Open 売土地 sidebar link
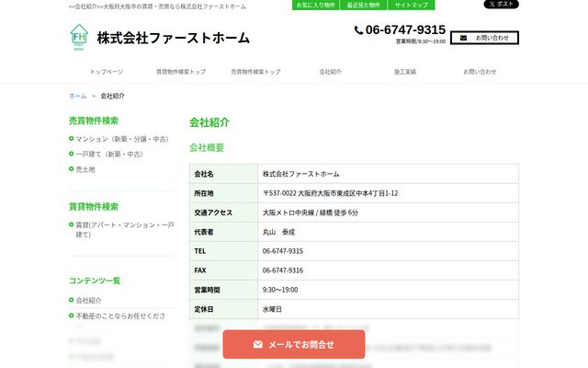The width and height of the screenshot is (588, 368). coord(85,169)
